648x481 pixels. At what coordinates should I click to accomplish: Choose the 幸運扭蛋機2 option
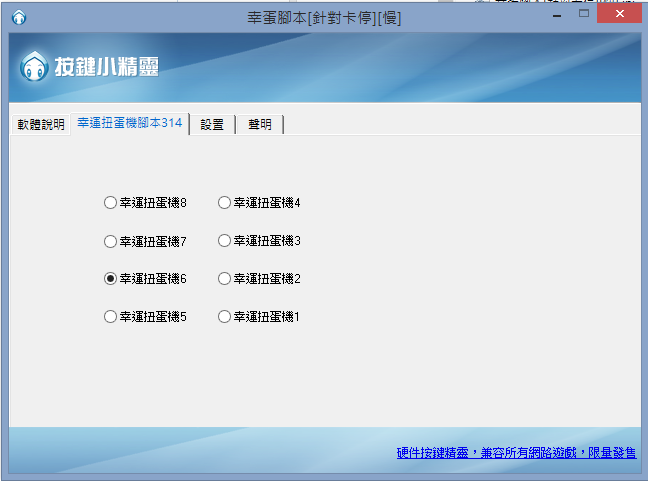click(224, 279)
